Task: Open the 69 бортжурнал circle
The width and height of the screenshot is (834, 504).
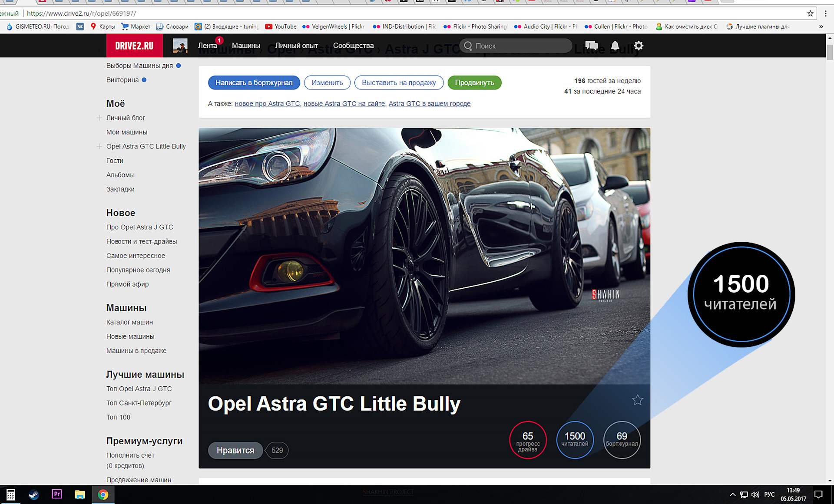Action: 622,440
